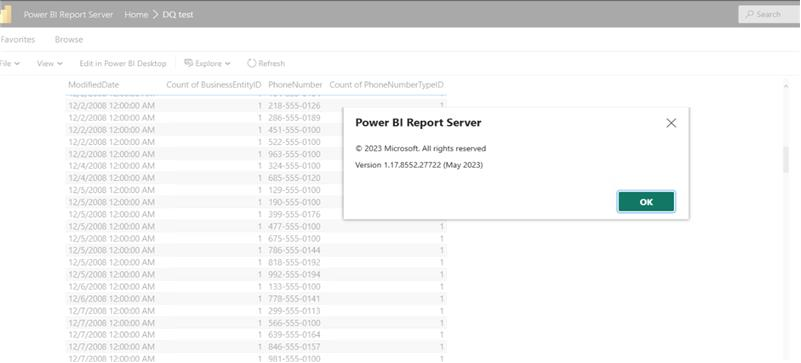
Task: Click Edit in Power BI Desktop
Action: click(x=123, y=63)
